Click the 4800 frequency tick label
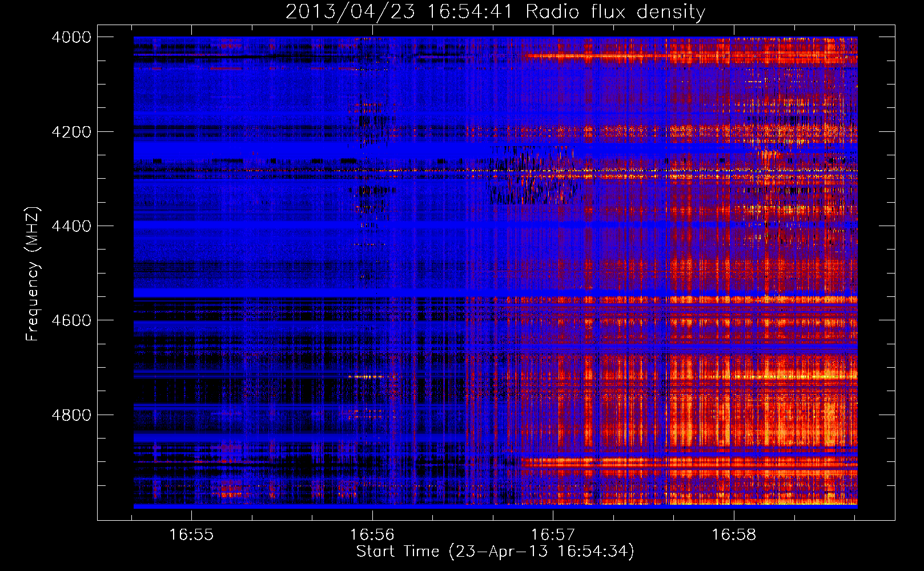 (x=71, y=415)
